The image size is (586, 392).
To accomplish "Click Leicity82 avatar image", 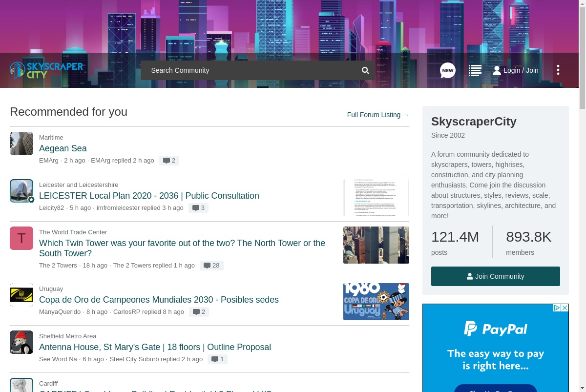I will tap(21, 191).
